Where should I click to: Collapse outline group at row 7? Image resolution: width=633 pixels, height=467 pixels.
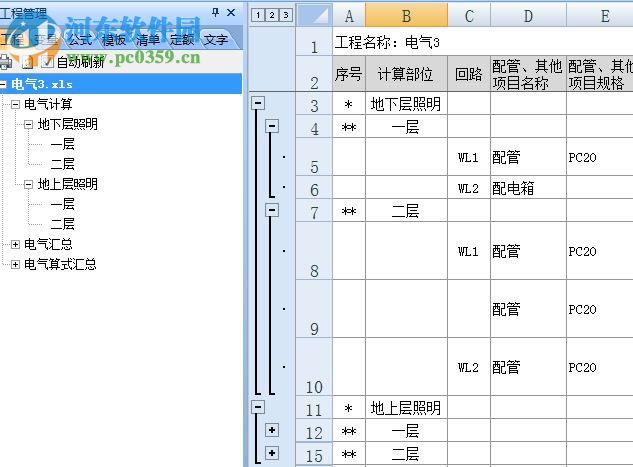click(272, 210)
